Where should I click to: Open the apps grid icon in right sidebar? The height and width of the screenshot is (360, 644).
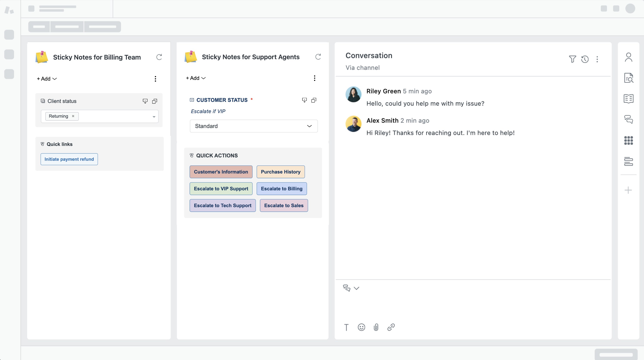[628, 140]
